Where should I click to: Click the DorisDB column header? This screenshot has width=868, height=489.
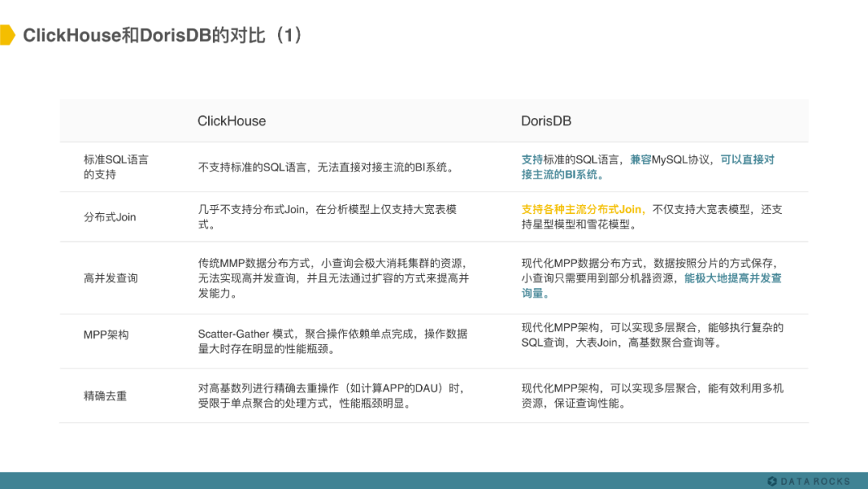pos(546,121)
